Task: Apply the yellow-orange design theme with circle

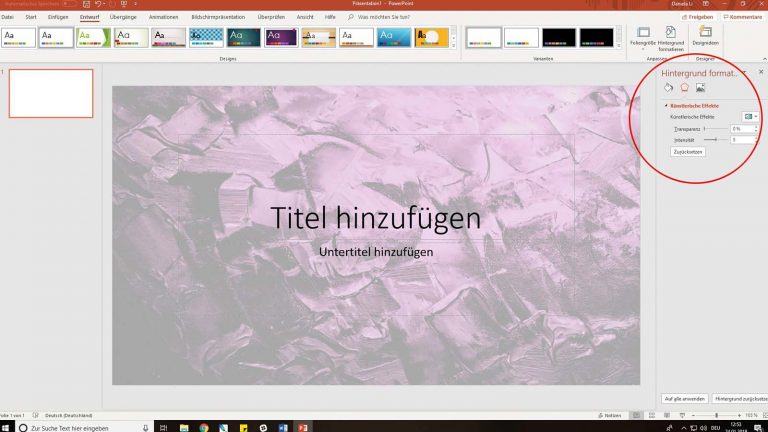Action: pyautogui.click(x=432, y=38)
